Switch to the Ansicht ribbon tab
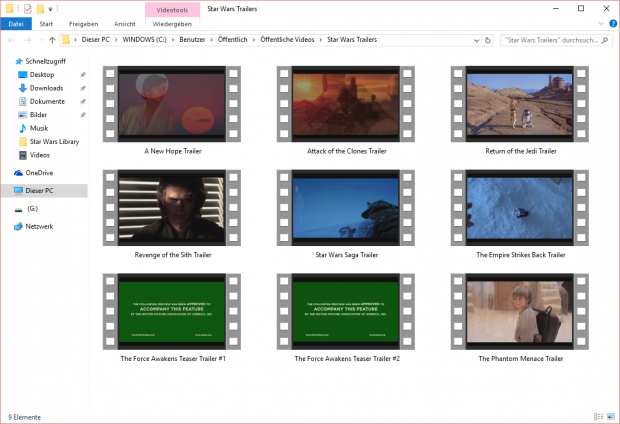Viewport: 620px width, 424px height. coord(125,23)
